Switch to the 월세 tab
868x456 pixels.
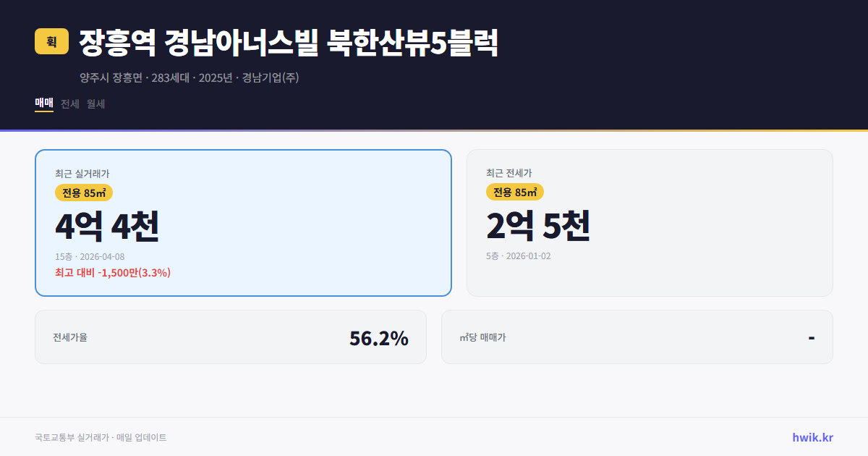click(95, 104)
